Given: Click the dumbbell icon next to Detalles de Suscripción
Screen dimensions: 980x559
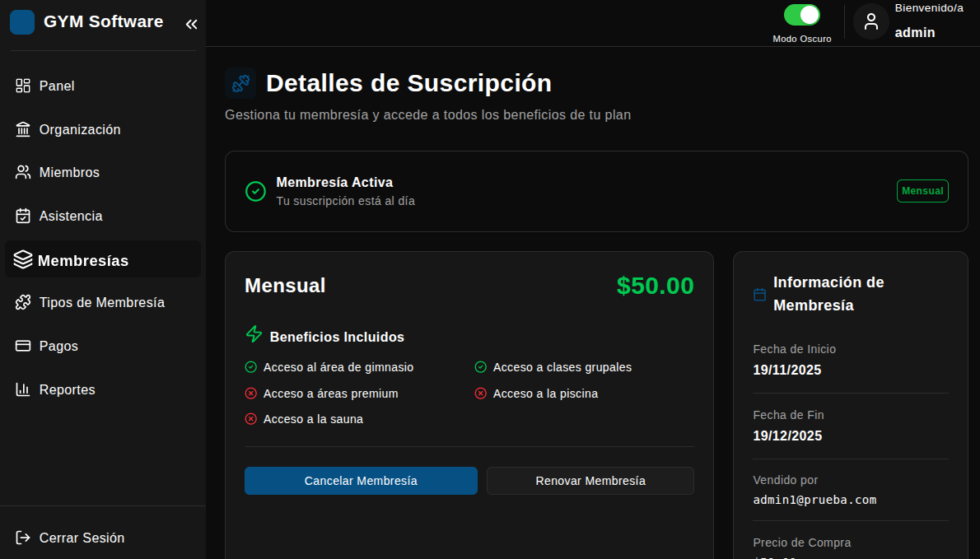Looking at the screenshot, I should click(x=240, y=82).
